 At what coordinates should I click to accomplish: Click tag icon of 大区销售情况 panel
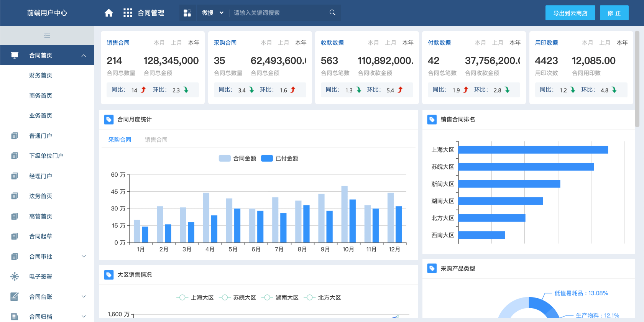[109, 275]
